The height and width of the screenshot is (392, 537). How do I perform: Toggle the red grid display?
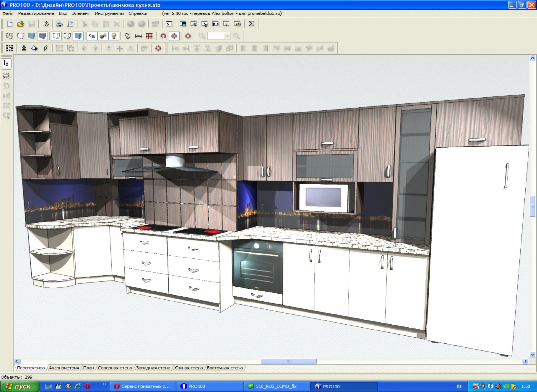149,36
